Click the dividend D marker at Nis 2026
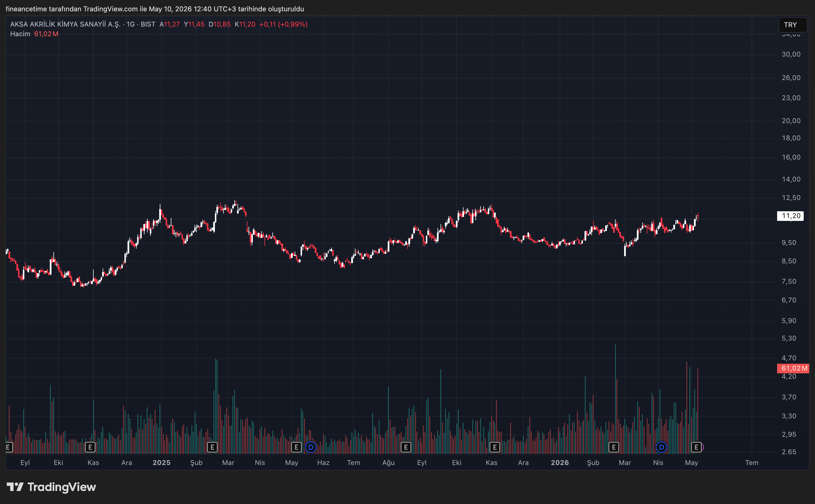815x504 pixels. coord(661,447)
